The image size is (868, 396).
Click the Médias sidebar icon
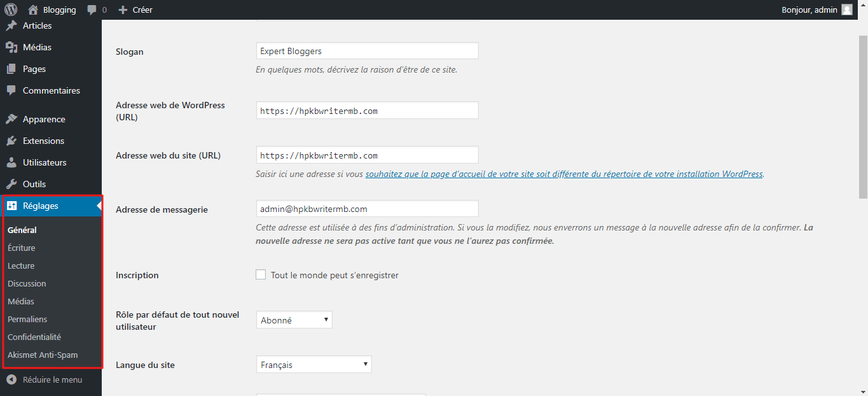pos(11,47)
